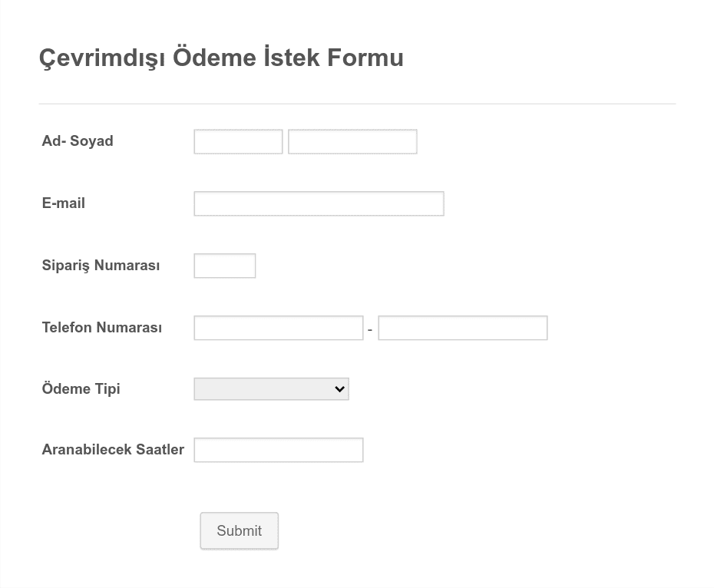Submit the form with the Submit button
Viewport: 714px width, 588px height.
pyautogui.click(x=239, y=530)
